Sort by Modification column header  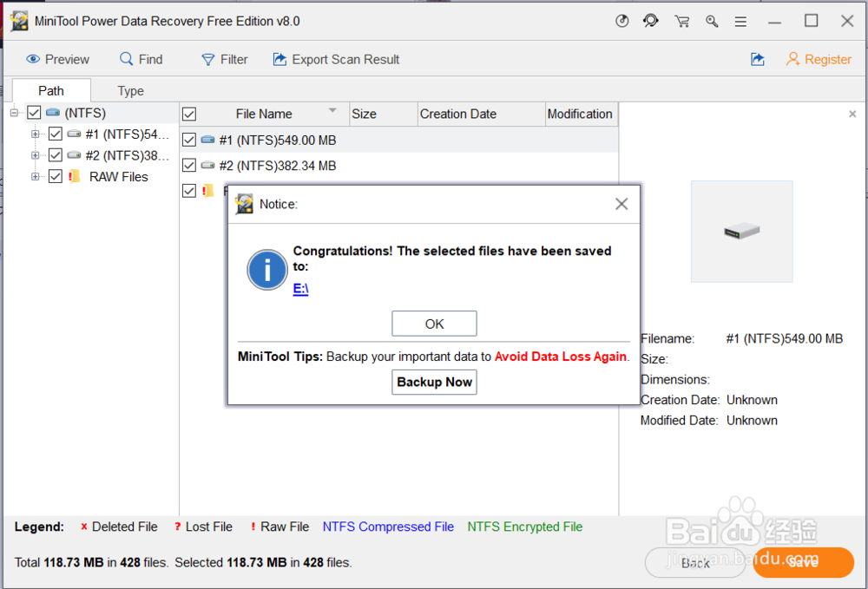point(582,114)
